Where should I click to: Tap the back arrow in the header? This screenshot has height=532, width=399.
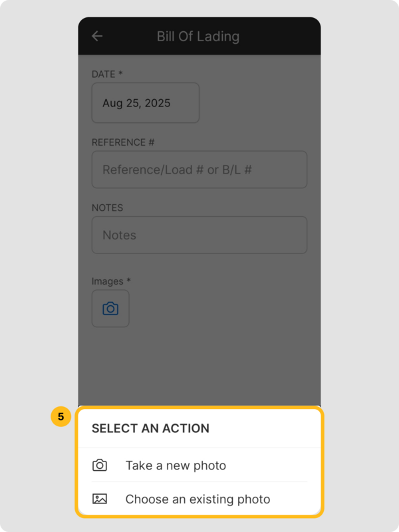point(97,36)
